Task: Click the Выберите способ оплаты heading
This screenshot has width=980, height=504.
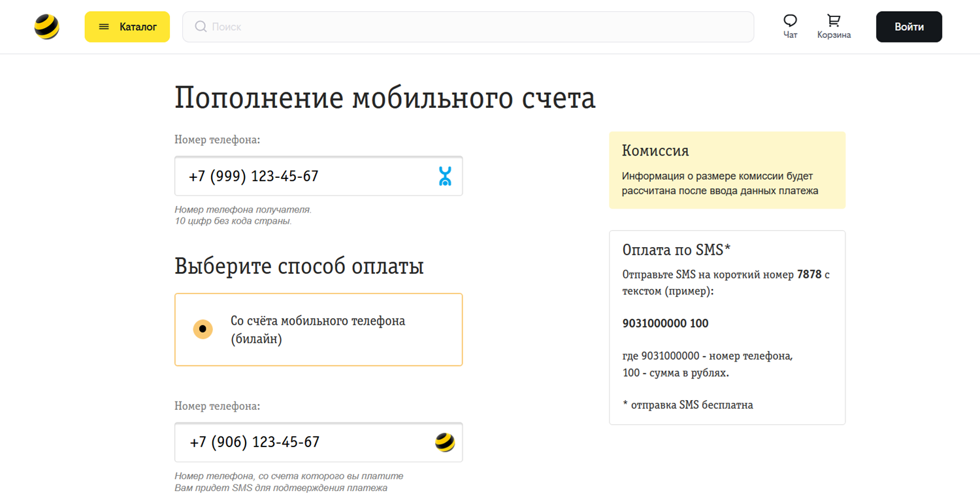Action: (x=299, y=266)
